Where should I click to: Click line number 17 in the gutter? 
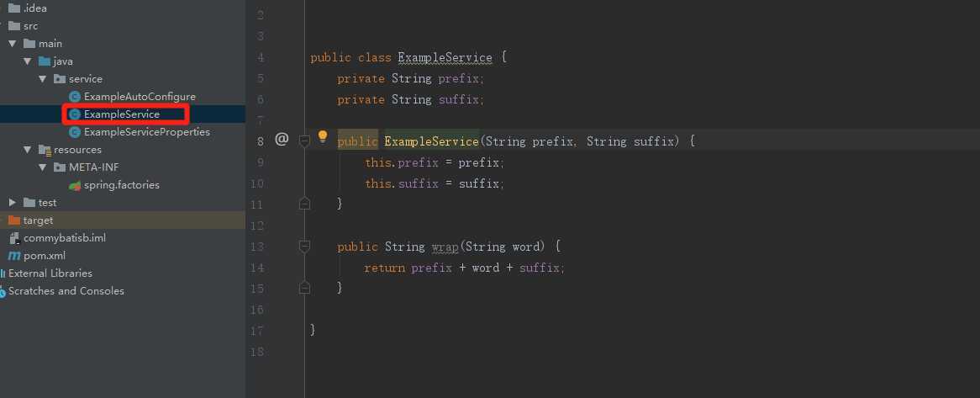(257, 331)
